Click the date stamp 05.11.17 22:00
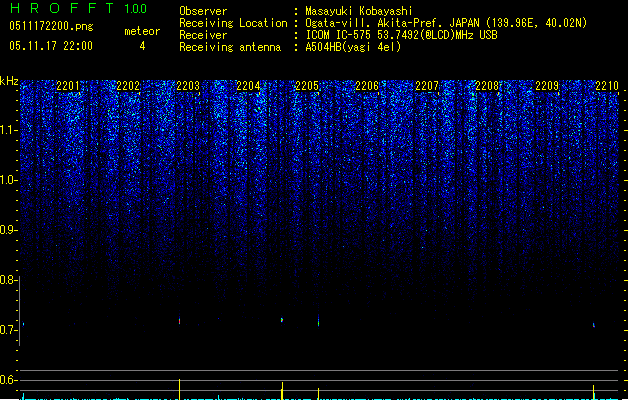Viewport: 629px width, 400px height. [51, 46]
